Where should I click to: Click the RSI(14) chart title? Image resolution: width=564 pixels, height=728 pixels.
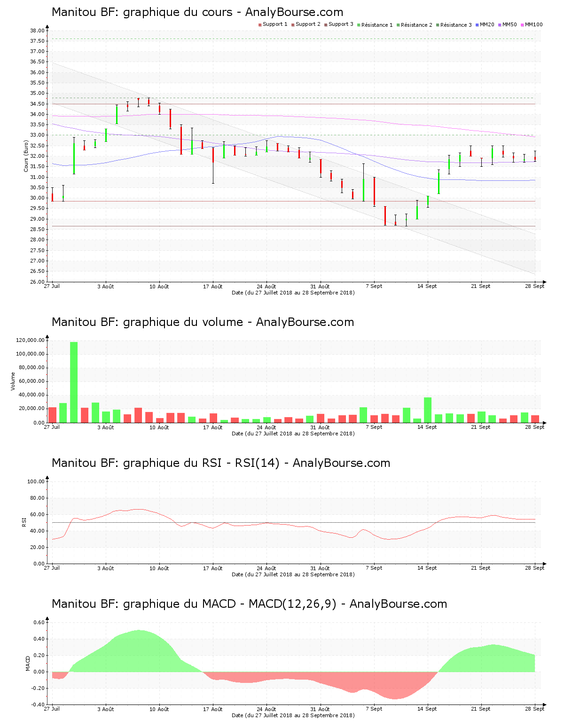(x=221, y=463)
